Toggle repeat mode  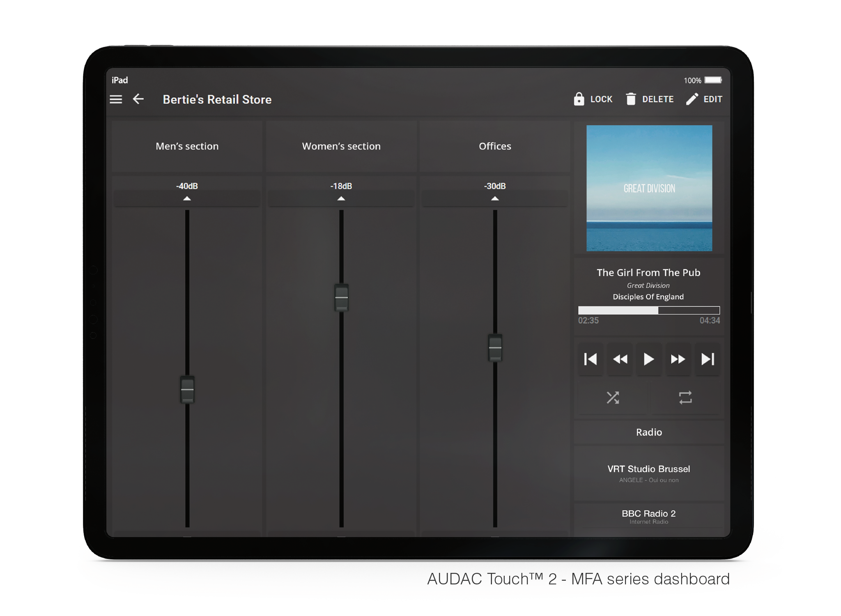685,398
